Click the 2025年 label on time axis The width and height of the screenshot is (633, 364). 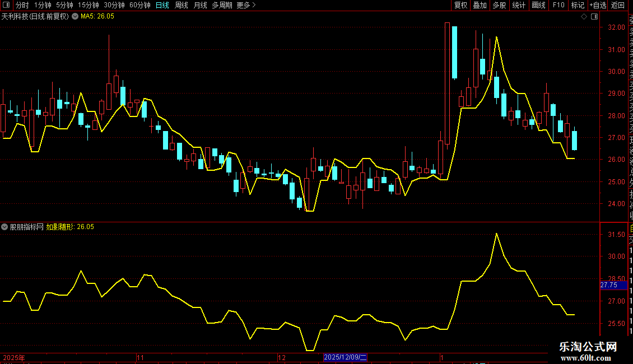pos(14,357)
